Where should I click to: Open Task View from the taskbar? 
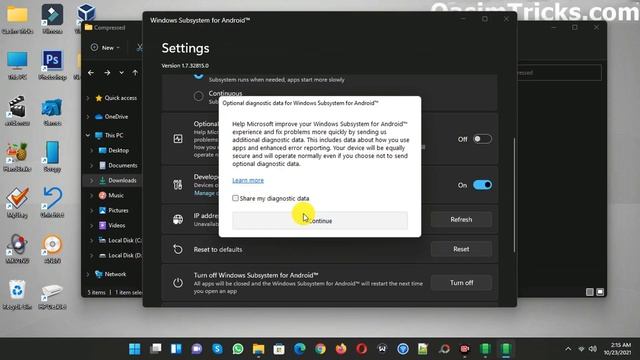(x=156, y=349)
